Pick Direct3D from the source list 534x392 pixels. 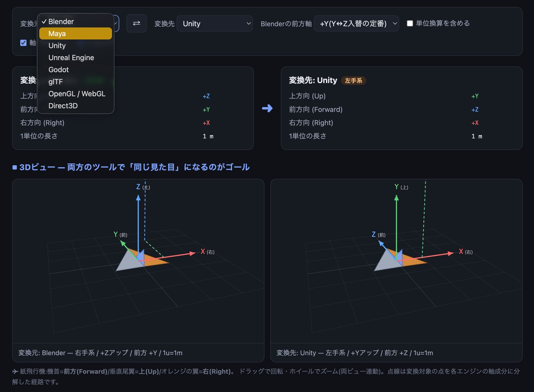76,106
